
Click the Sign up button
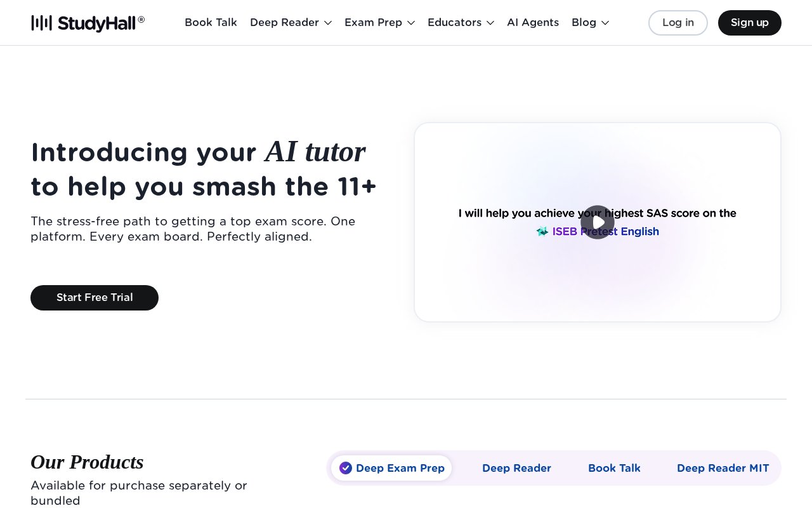point(750,23)
